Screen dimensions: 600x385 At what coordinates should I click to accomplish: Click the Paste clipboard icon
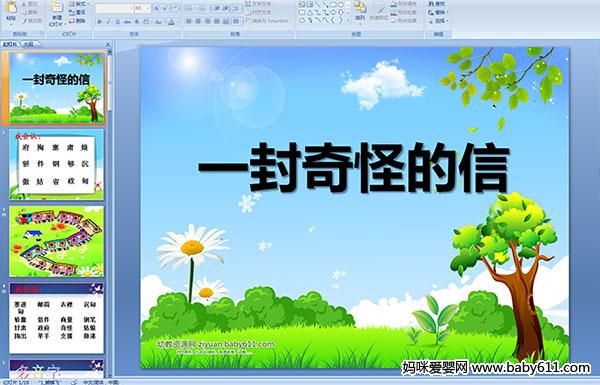11,8
